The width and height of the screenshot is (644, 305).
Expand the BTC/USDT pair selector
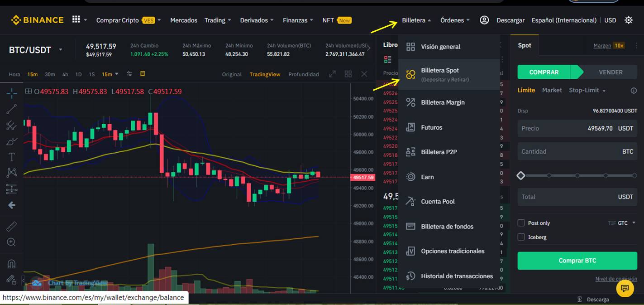(x=61, y=50)
